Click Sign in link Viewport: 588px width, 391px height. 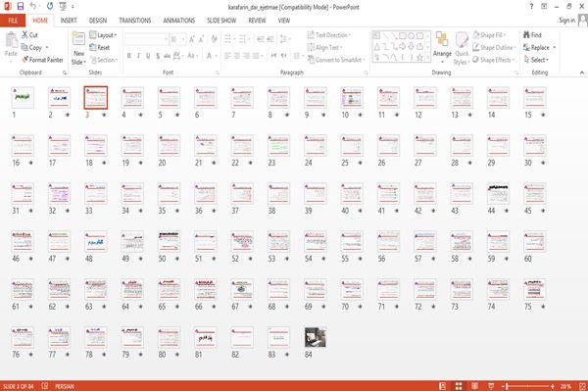click(567, 21)
